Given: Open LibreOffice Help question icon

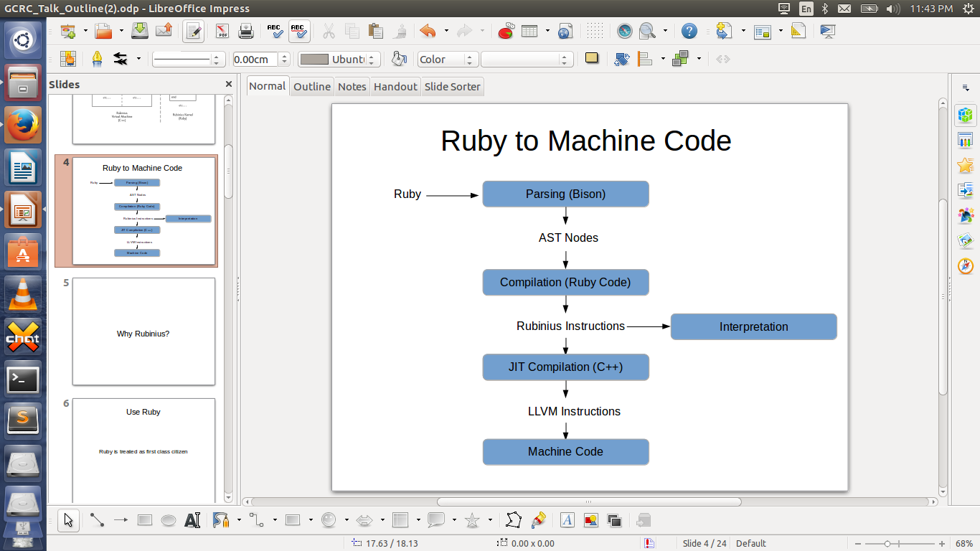Looking at the screenshot, I should pos(689,31).
